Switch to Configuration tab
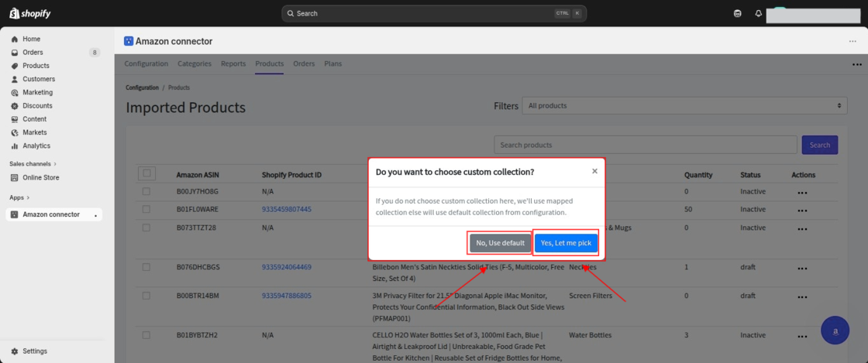The width and height of the screenshot is (868, 363). point(146,64)
